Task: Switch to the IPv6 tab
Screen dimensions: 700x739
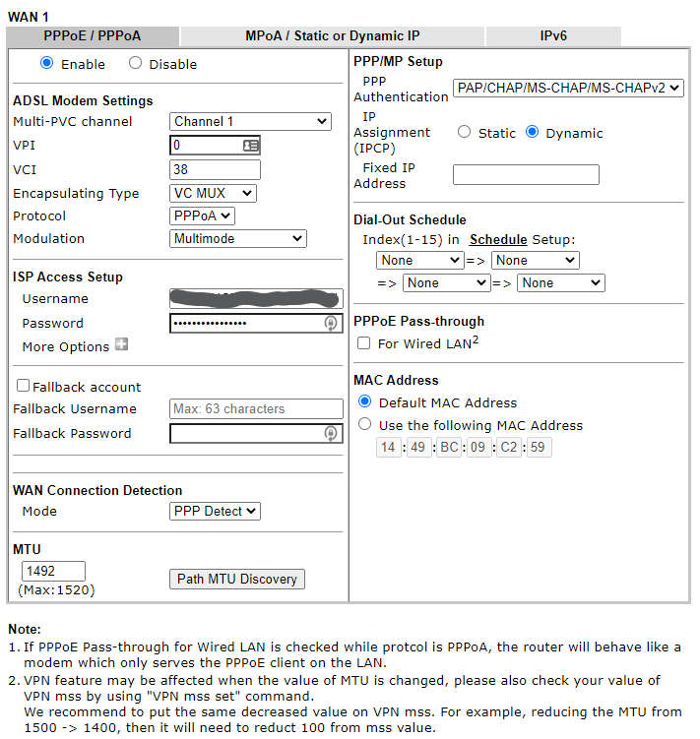Action: [x=553, y=35]
